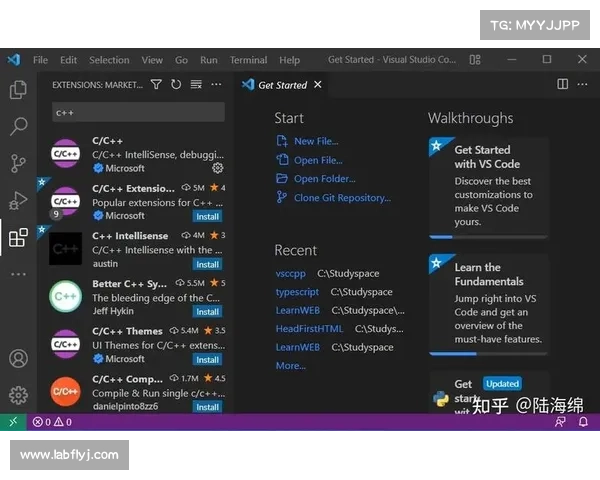Select the C/C++ Microsoft extension entry
This screenshot has height=480, width=600.
(x=135, y=154)
